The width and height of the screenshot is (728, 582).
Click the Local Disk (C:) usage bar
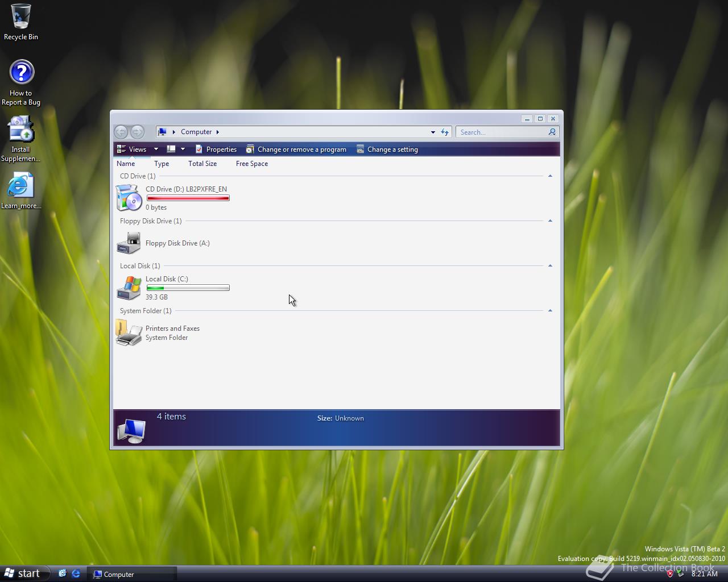188,288
